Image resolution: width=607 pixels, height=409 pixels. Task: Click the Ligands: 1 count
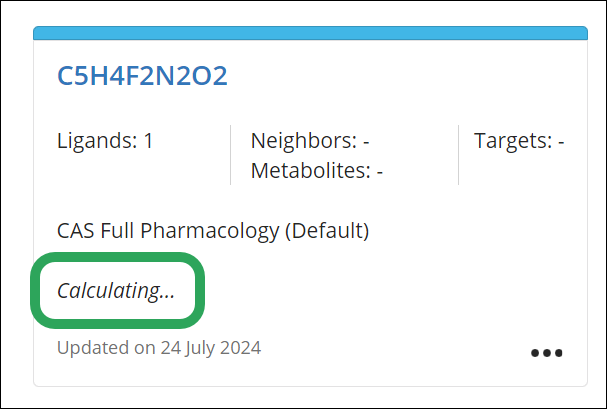(105, 141)
